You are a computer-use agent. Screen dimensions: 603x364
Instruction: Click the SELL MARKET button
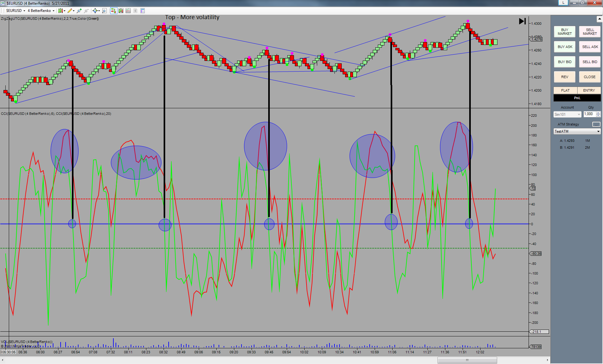click(590, 32)
